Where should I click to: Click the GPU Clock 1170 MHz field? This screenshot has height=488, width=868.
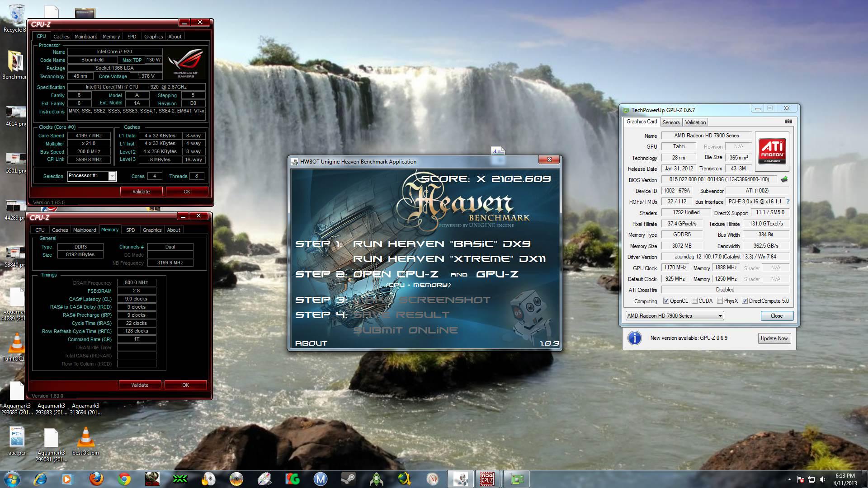pos(675,267)
